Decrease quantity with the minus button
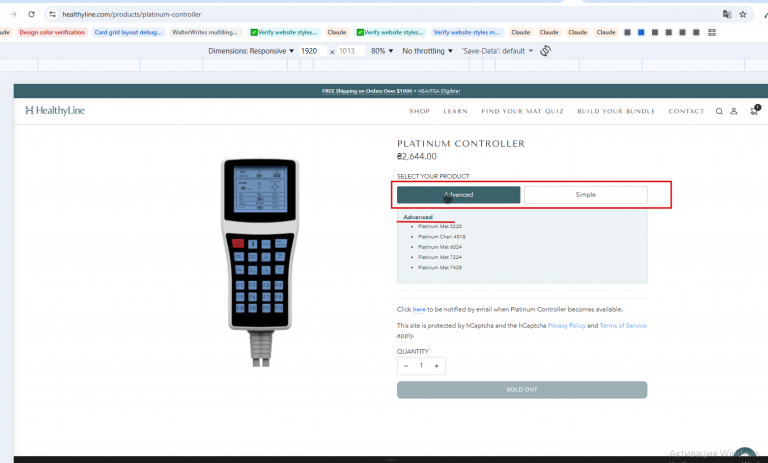The image size is (768, 463). point(406,366)
